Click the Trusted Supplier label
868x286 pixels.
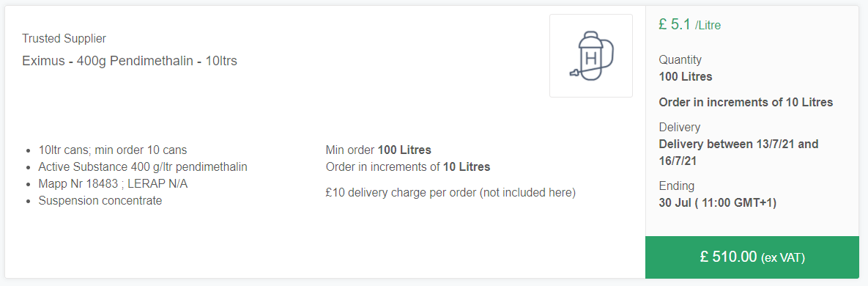pos(64,38)
